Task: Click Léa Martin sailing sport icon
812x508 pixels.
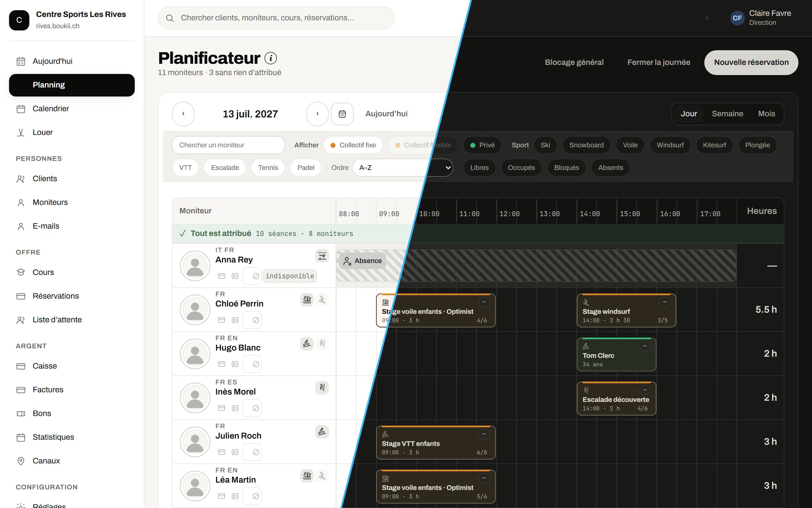Action: click(307, 475)
